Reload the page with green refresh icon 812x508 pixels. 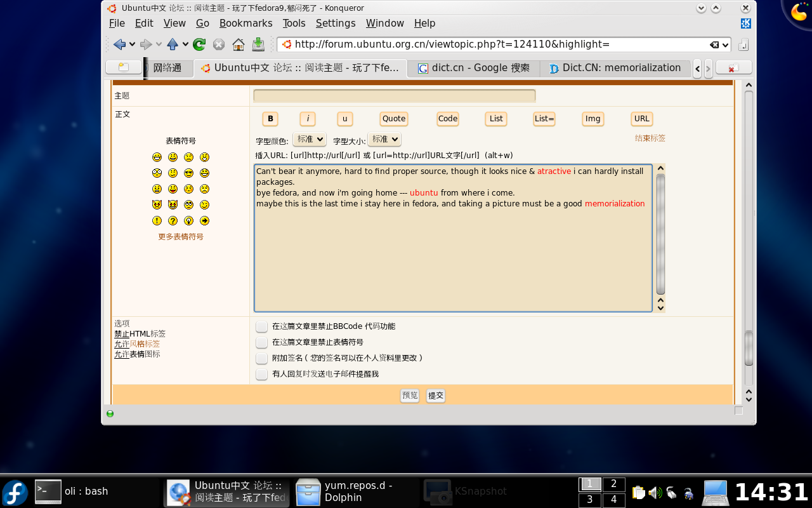pyautogui.click(x=199, y=44)
